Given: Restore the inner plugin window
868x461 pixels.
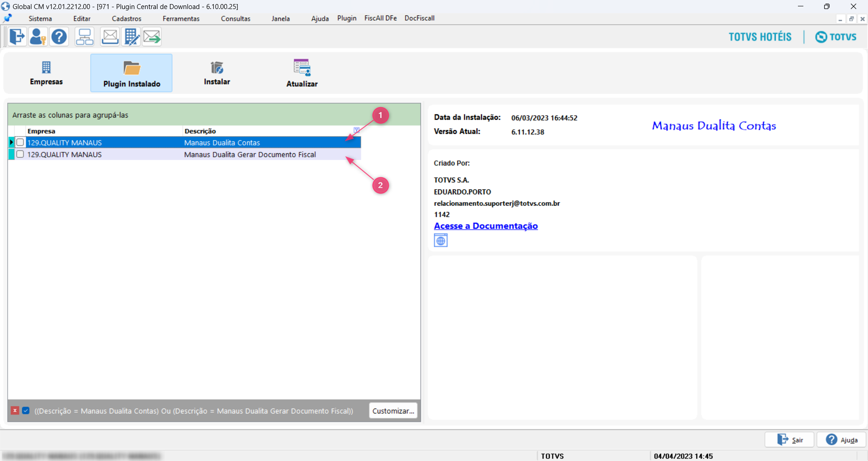Looking at the screenshot, I should click(851, 19).
